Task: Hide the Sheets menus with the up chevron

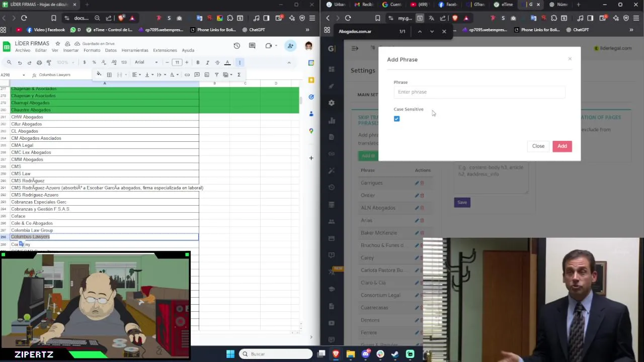Action: point(289,62)
